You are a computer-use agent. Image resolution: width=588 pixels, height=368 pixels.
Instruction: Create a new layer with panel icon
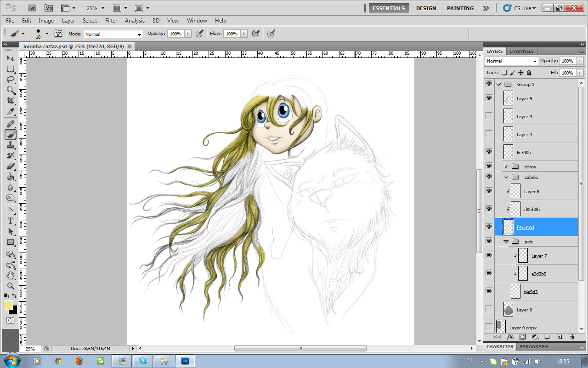coord(560,337)
